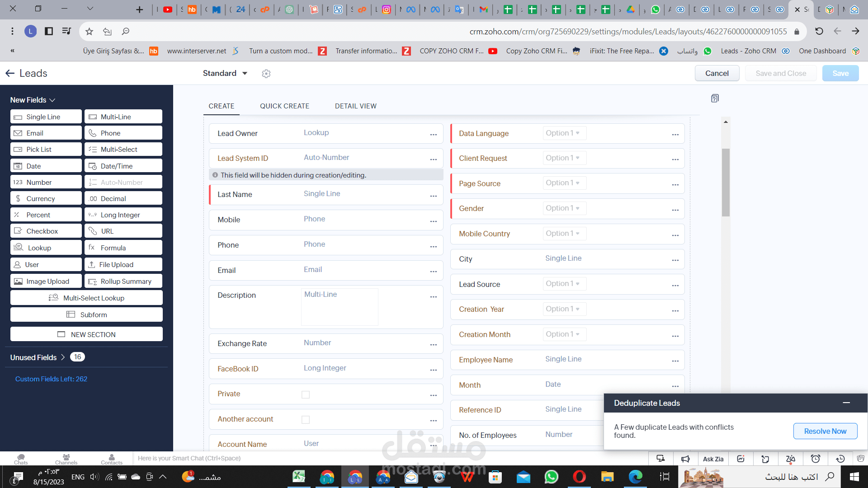868x488 pixels.
Task: Toggle the Private field checkbox
Action: pos(306,394)
